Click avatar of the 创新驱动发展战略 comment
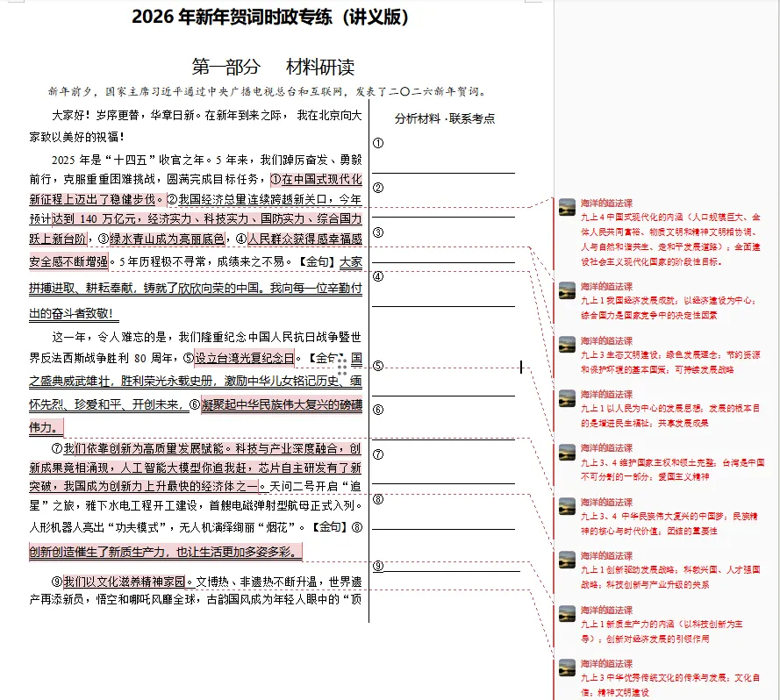This screenshot has height=700, width=780. [567, 560]
